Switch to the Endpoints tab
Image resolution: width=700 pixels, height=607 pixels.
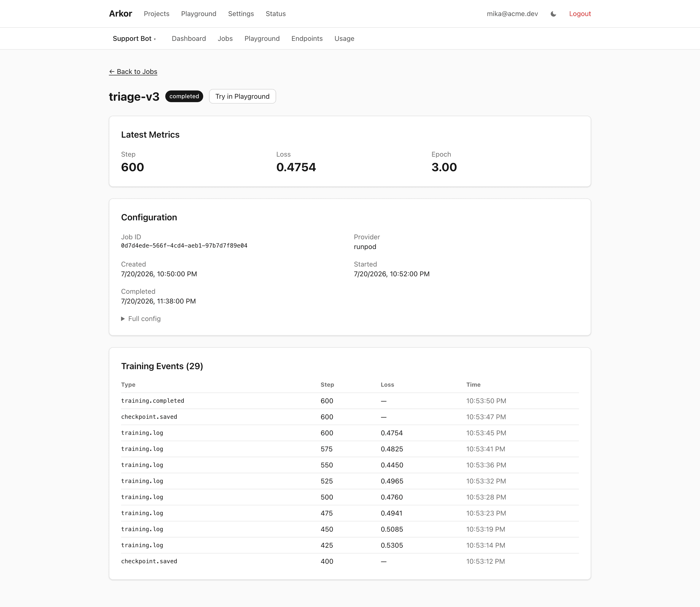[x=307, y=39]
